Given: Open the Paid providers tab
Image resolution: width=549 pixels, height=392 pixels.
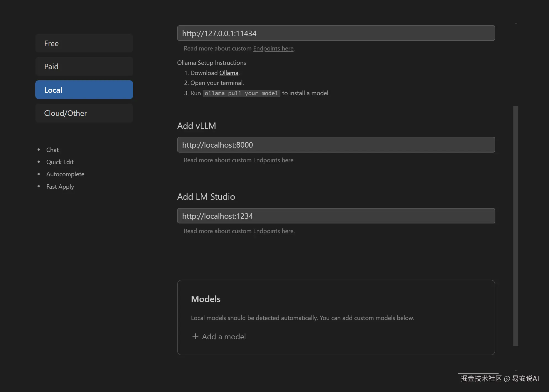Looking at the screenshot, I should point(84,66).
